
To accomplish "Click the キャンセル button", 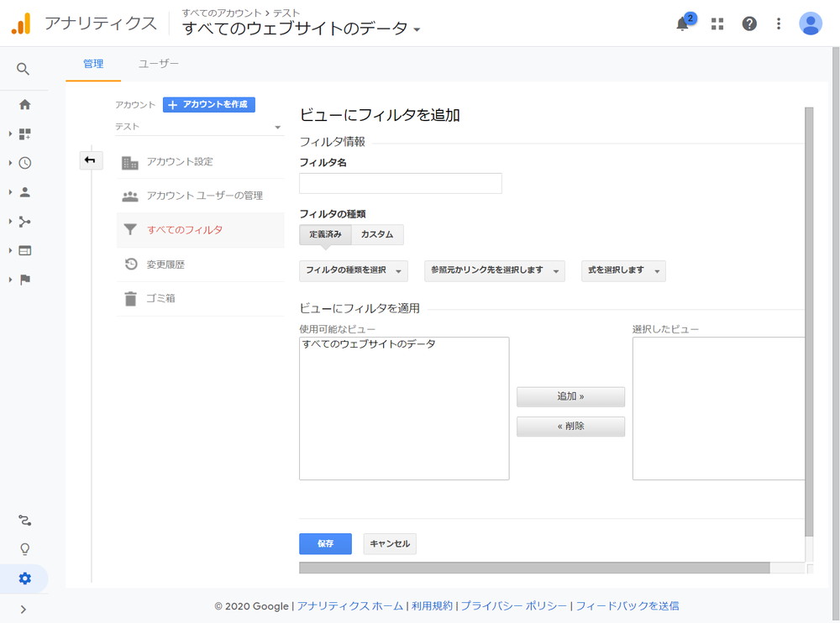I will (x=390, y=544).
